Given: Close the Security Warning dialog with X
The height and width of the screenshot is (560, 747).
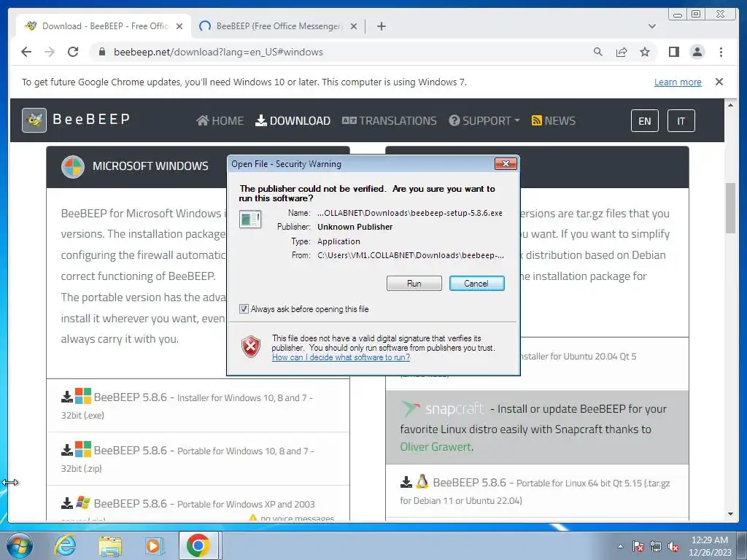Looking at the screenshot, I should [x=506, y=164].
